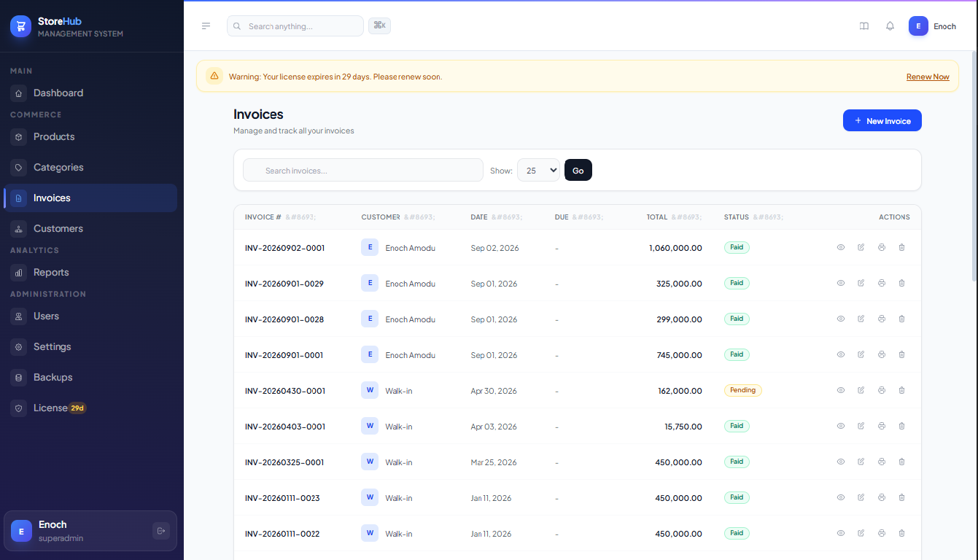This screenshot has height=560, width=978.
Task: Focus the Search invoices field
Action: click(x=363, y=170)
